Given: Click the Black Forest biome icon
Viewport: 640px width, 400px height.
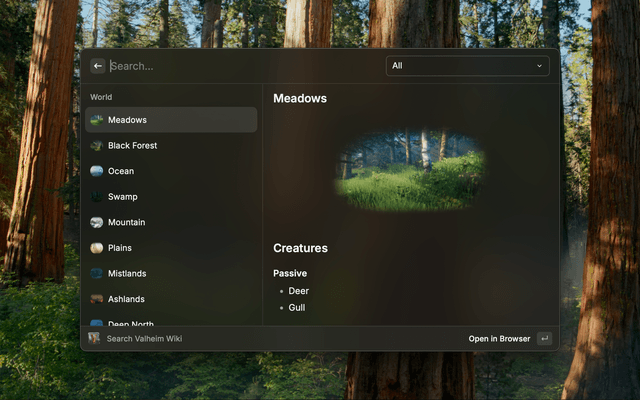Looking at the screenshot, I should [96, 146].
